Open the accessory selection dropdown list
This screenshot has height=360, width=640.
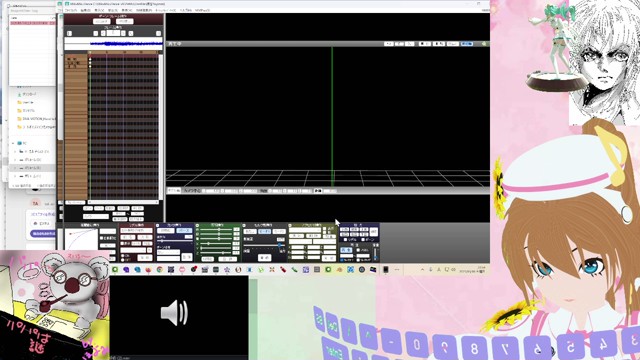[304, 230]
